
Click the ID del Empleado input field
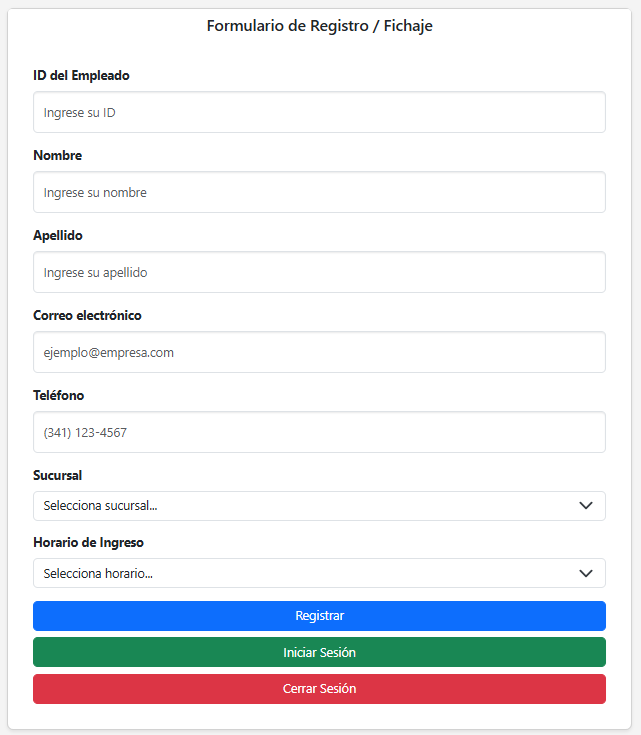click(x=319, y=113)
